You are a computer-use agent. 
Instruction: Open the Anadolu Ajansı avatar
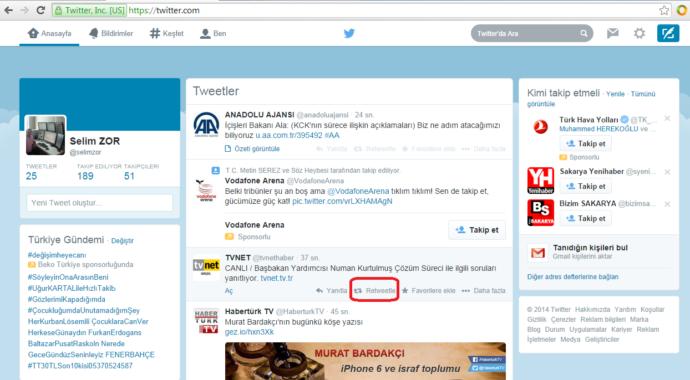[x=206, y=125]
